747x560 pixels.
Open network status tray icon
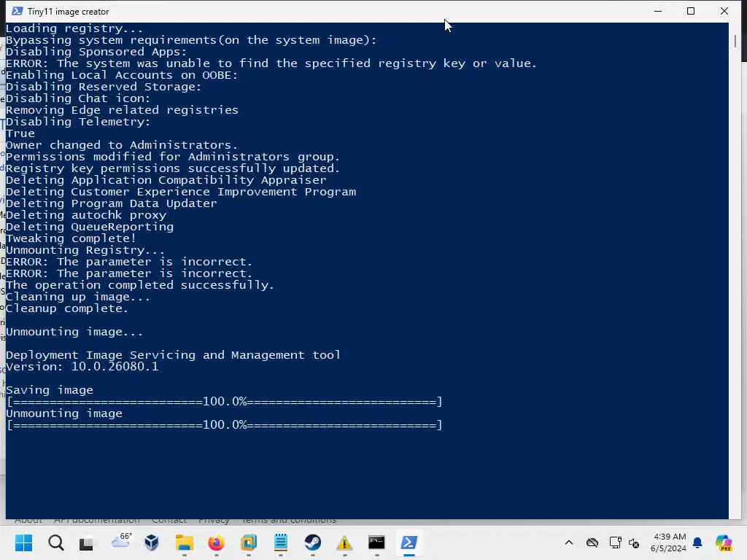coord(615,542)
